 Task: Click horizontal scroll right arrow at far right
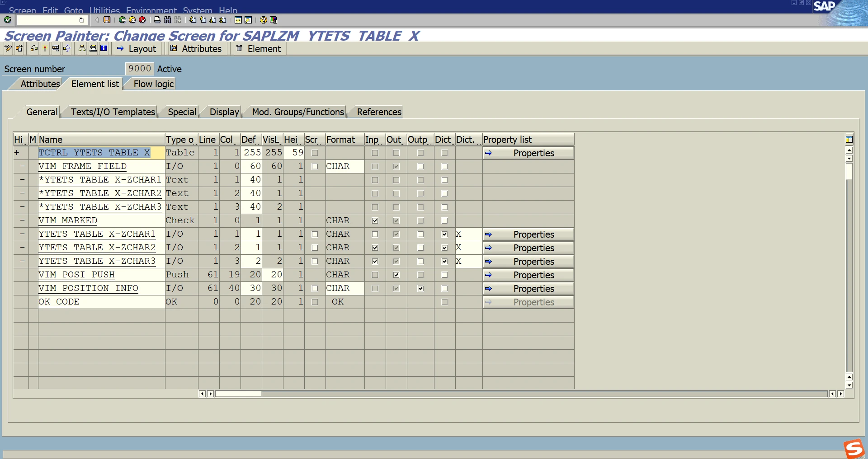tap(840, 394)
